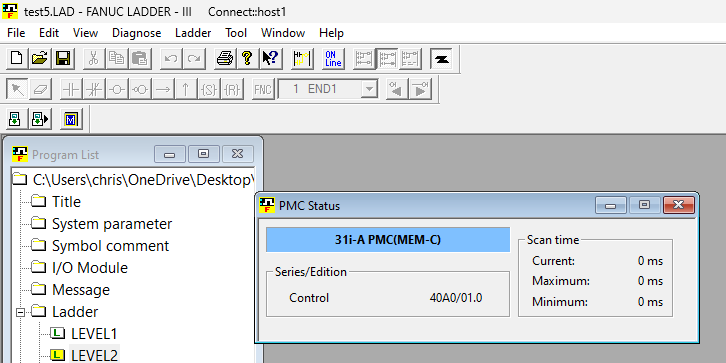726x363 pixels.
Task: Choose the selection arrow tool
Action: [x=17, y=89]
